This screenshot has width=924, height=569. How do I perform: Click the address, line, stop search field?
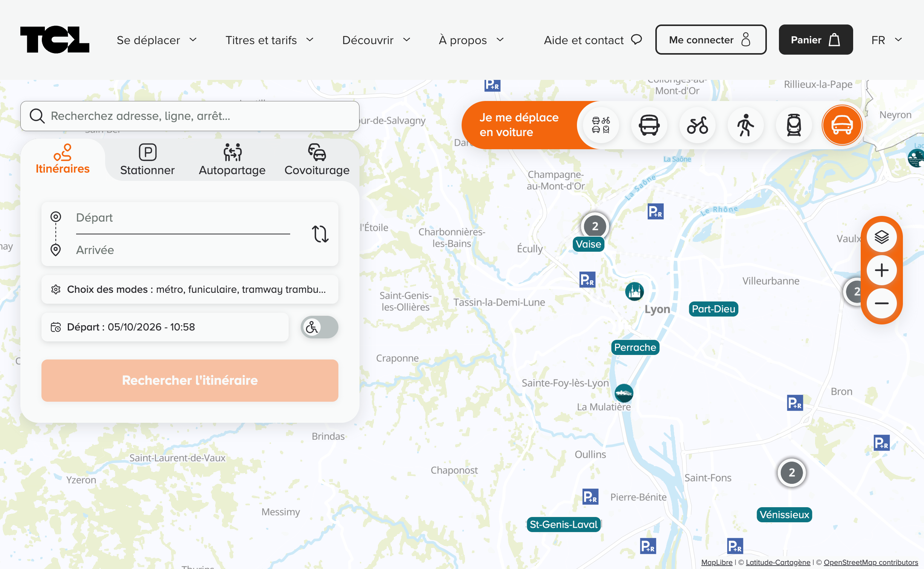pyautogui.click(x=190, y=116)
